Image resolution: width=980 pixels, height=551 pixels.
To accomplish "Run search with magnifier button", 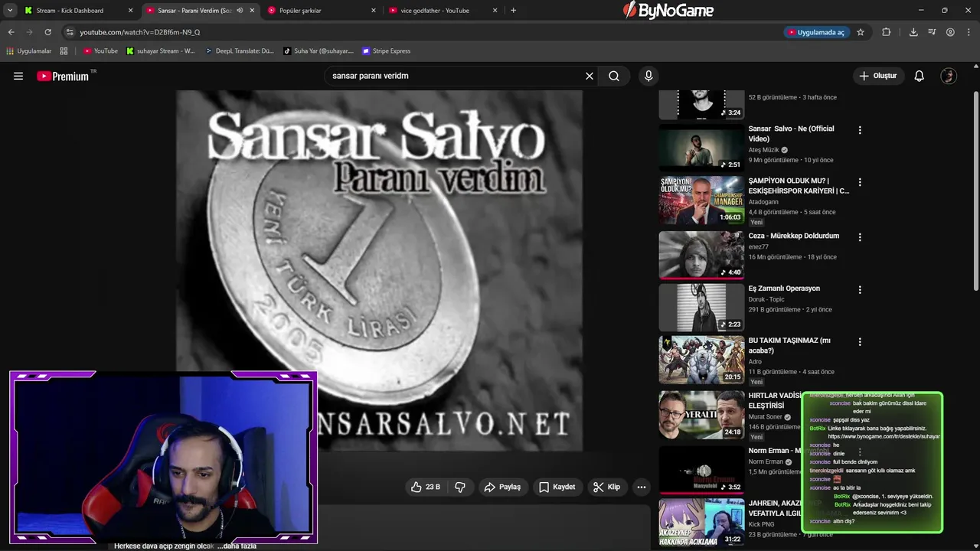I will (614, 76).
